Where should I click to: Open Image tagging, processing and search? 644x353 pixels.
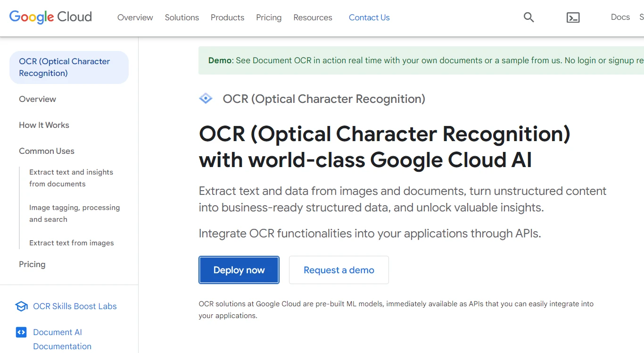[x=74, y=213]
